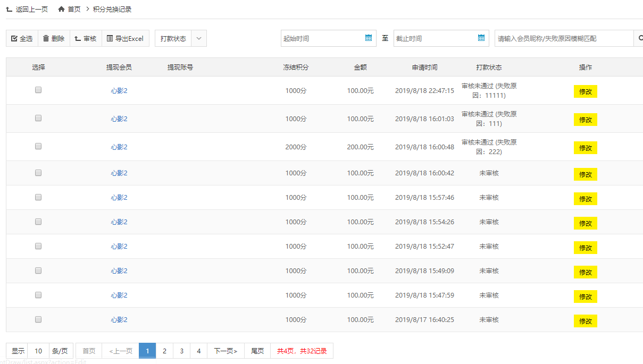Image resolution: width=643 pixels, height=364 pixels.
Task: Click the 冻结积分 column header
Action: pyautogui.click(x=296, y=67)
